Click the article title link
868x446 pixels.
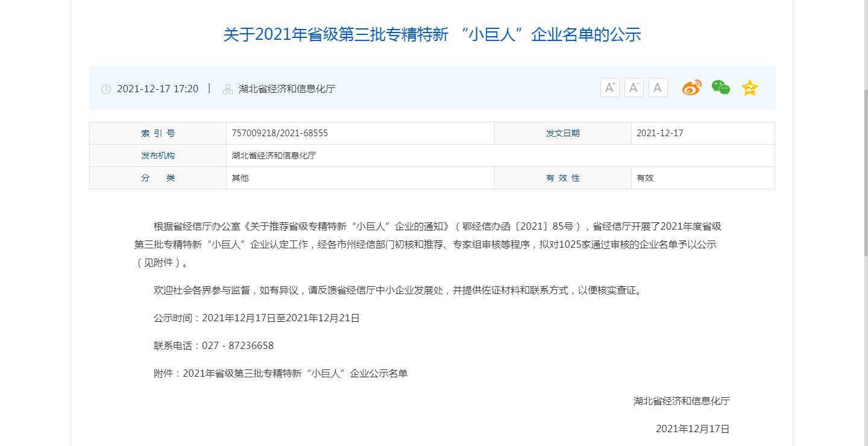pyautogui.click(x=433, y=35)
